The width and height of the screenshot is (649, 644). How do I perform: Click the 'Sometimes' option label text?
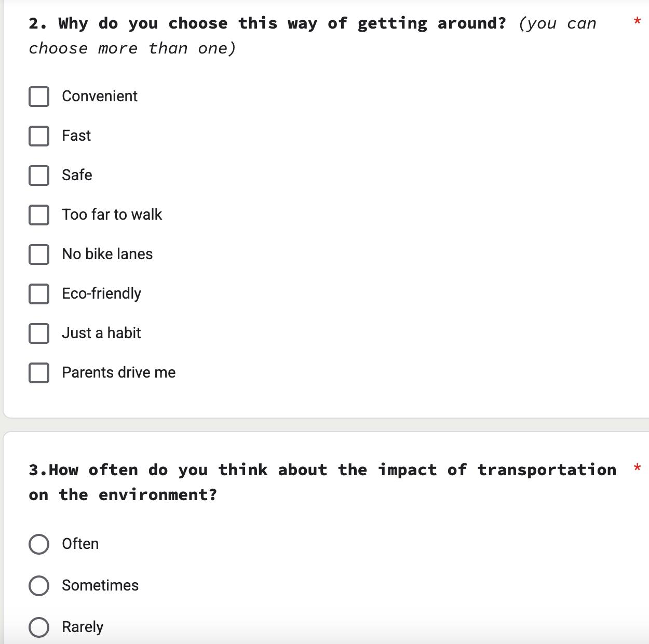coord(100,585)
